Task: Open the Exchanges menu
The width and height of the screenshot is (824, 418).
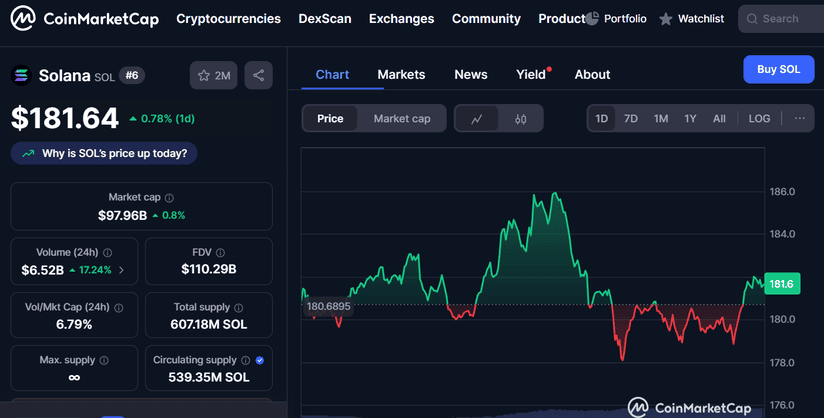Action: point(401,19)
